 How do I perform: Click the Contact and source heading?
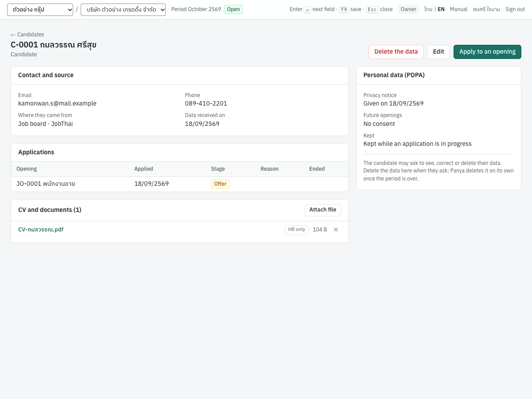[x=46, y=75]
